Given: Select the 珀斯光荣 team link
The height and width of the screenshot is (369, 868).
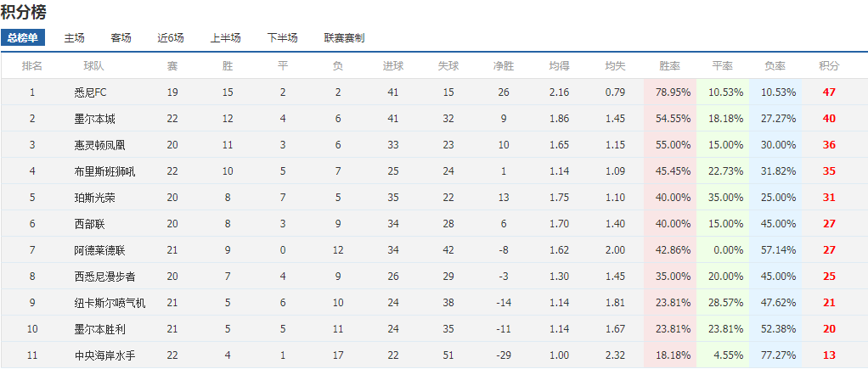Looking at the screenshot, I should [94, 198].
